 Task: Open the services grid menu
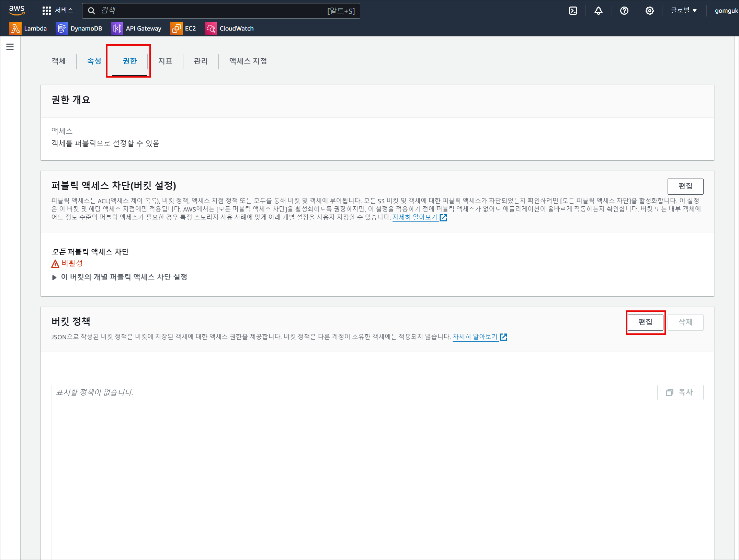(47, 11)
